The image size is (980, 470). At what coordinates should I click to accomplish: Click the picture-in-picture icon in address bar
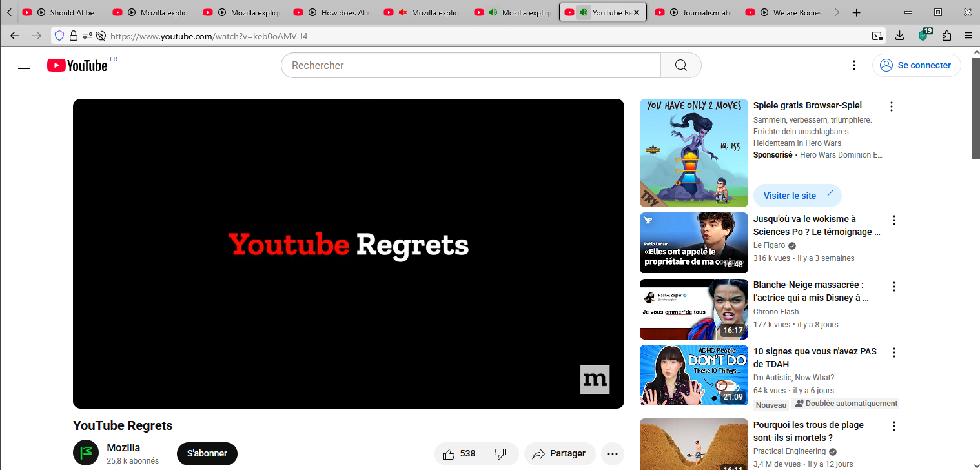point(877,36)
